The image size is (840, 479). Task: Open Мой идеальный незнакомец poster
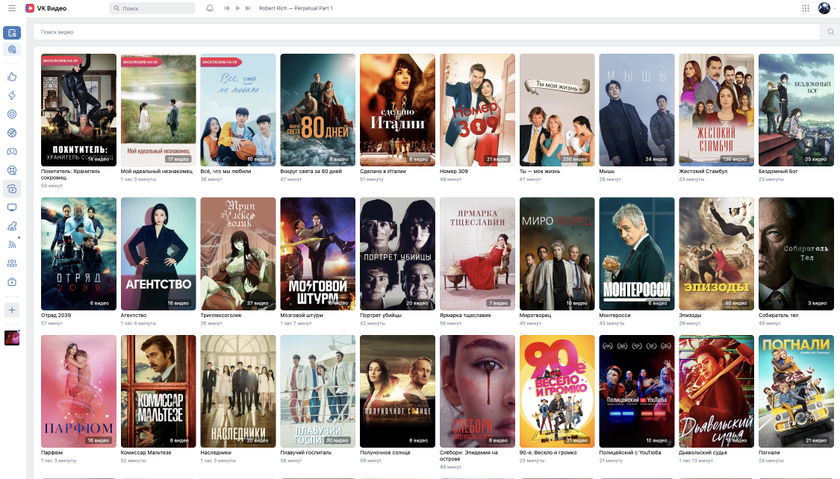click(x=158, y=110)
